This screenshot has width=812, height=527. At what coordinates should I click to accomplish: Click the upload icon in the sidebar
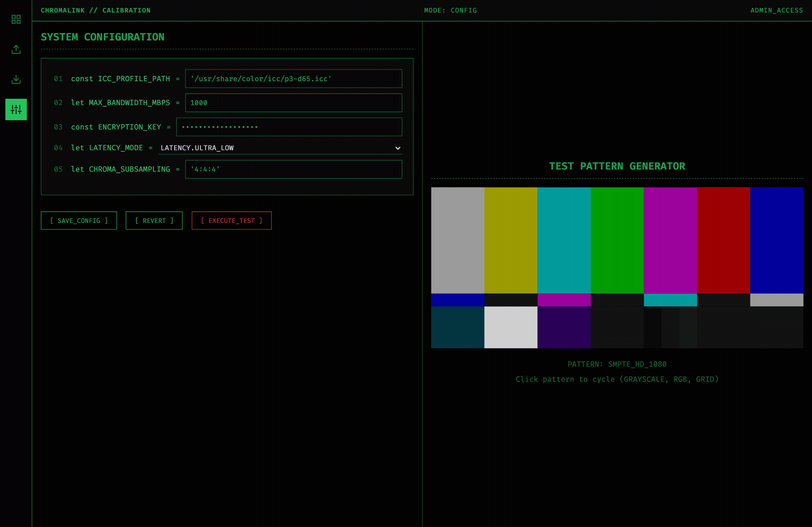[16, 49]
